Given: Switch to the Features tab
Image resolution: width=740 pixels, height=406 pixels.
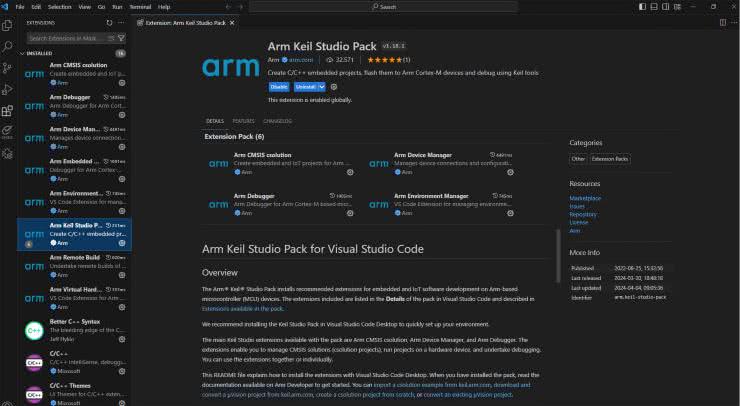Looking at the screenshot, I should tap(243, 120).
